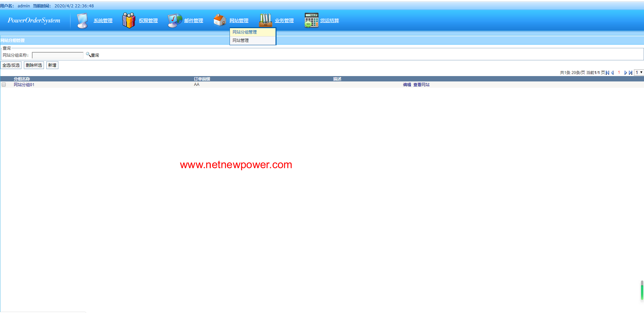Click the 货运结算 calculator icon
This screenshot has width=644, height=313.
(x=311, y=20)
